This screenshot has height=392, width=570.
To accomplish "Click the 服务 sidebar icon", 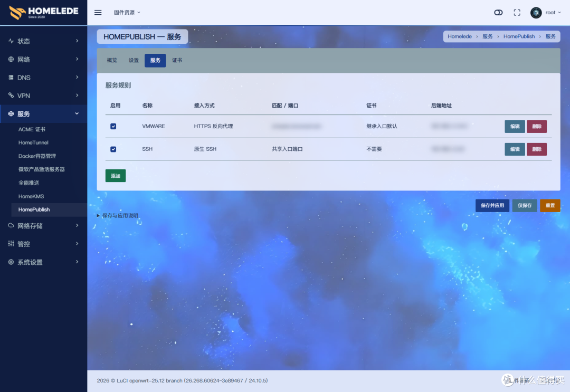I will pos(11,114).
